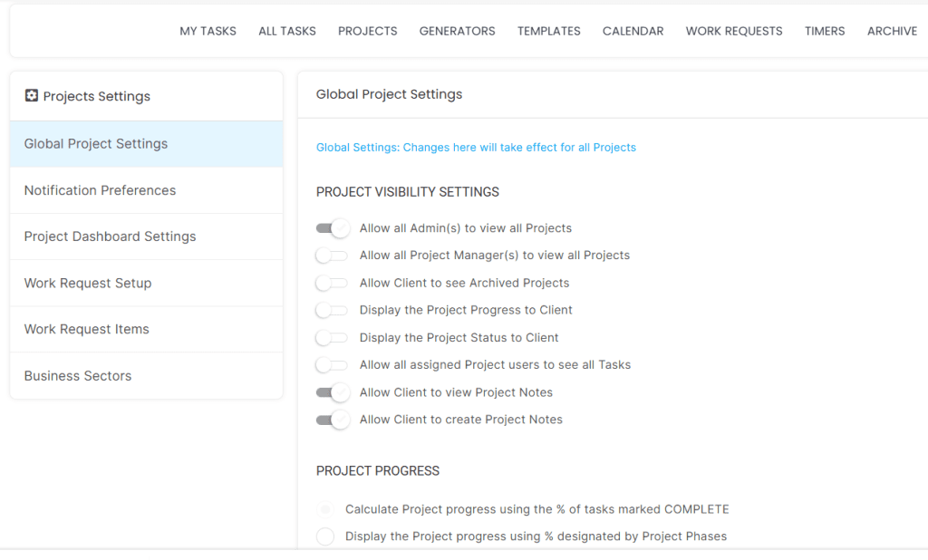Open the CALENDAR tab in the top navigation
Viewport: 928px width, 560px height.
633,31
